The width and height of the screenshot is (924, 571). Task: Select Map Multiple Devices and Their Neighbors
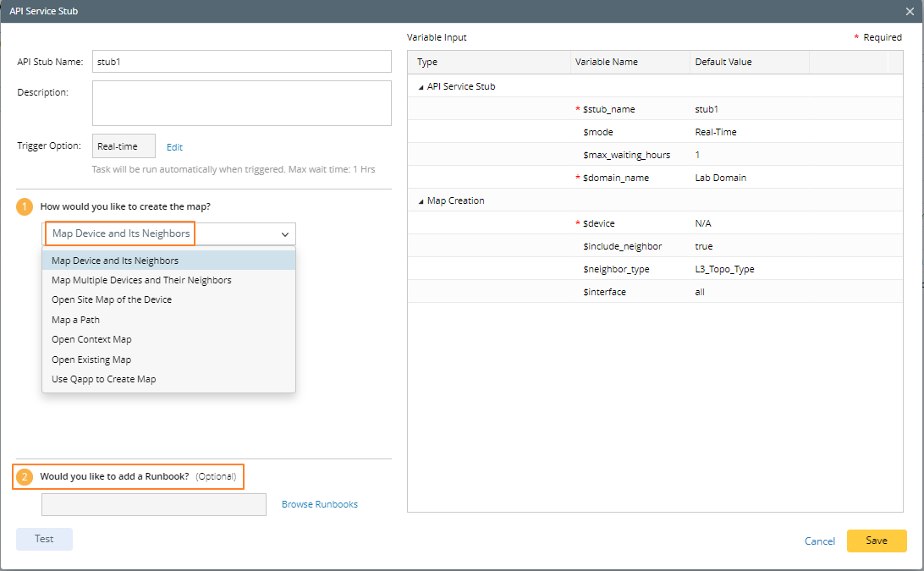click(141, 280)
